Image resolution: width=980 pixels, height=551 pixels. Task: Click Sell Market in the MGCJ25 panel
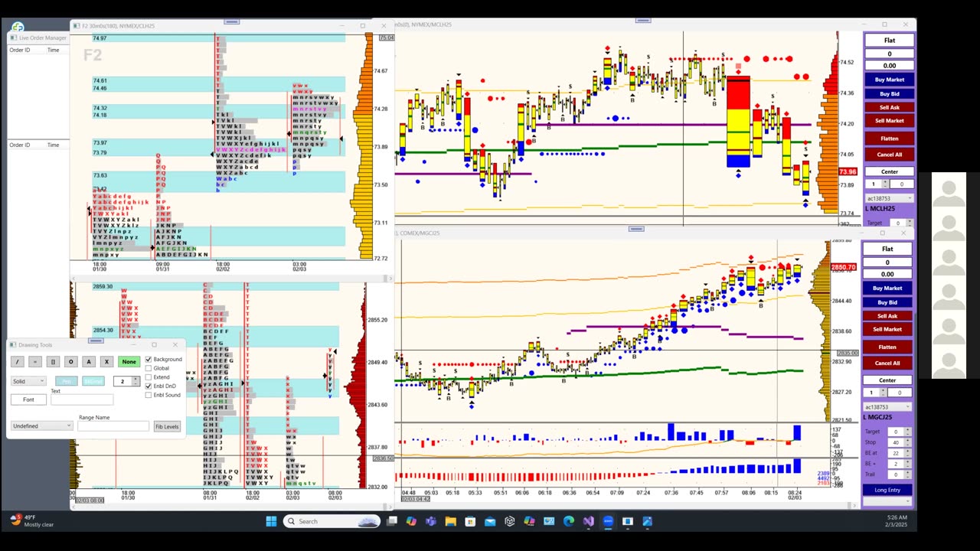click(887, 329)
